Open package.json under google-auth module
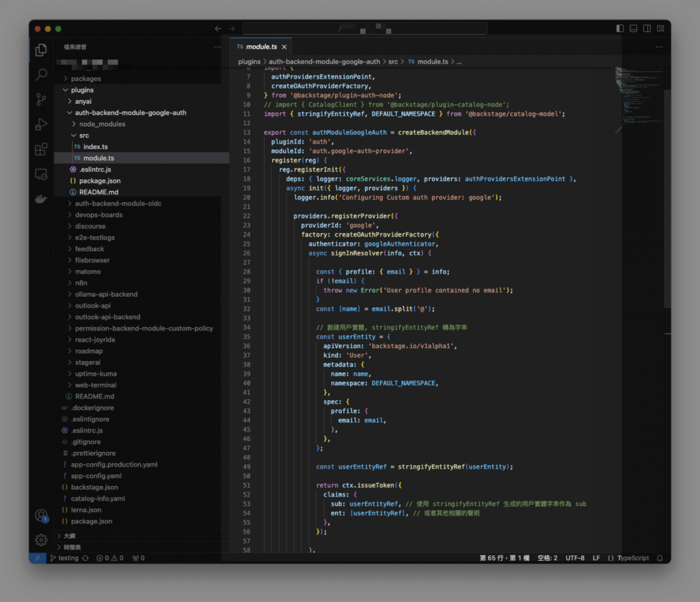The image size is (700, 602). coord(142,181)
